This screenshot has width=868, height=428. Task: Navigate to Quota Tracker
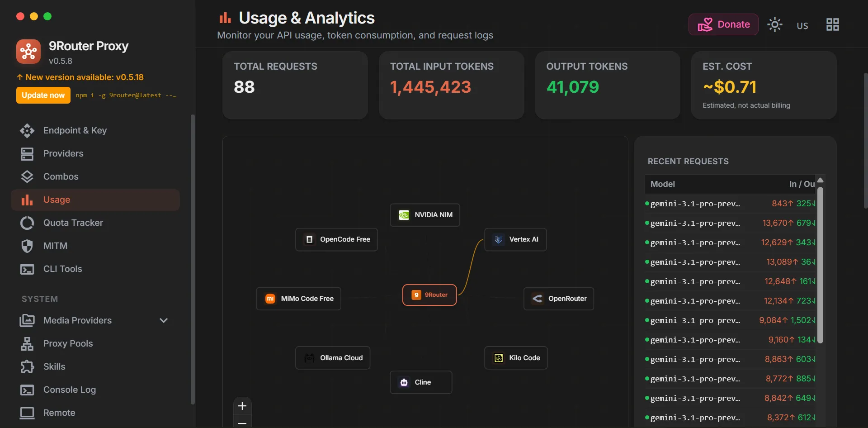coord(95,223)
